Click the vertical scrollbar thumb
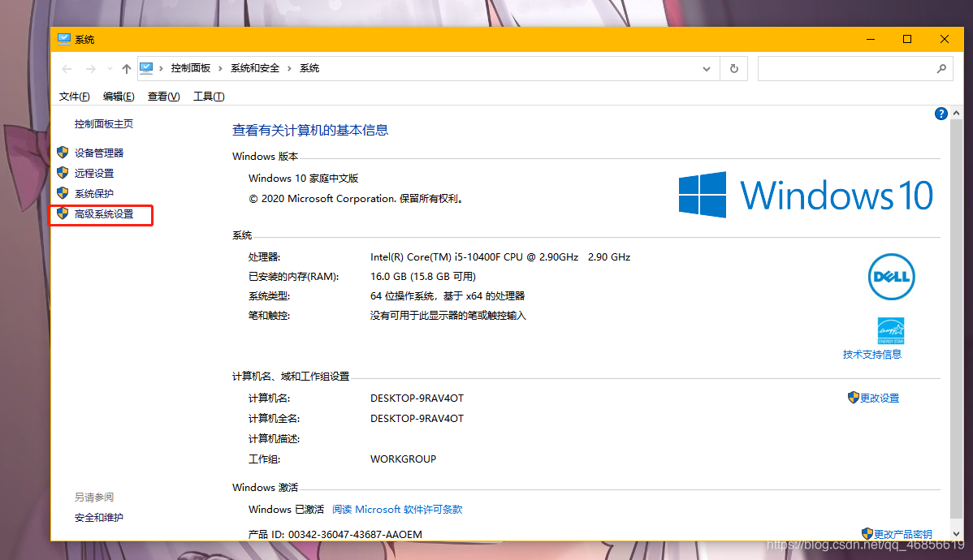The height and width of the screenshot is (560, 973). tap(956, 320)
